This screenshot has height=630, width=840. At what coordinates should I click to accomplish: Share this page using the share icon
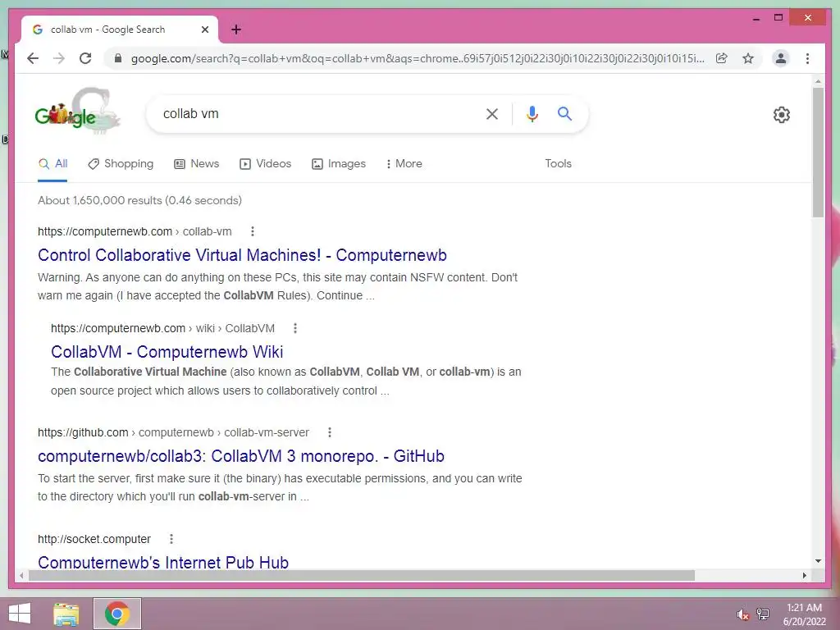(x=722, y=58)
